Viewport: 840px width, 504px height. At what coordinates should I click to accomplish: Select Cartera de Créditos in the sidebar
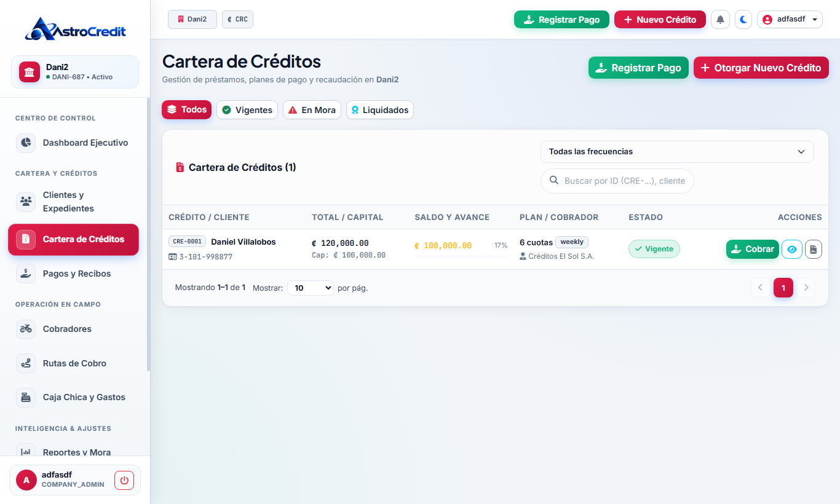[73, 239]
